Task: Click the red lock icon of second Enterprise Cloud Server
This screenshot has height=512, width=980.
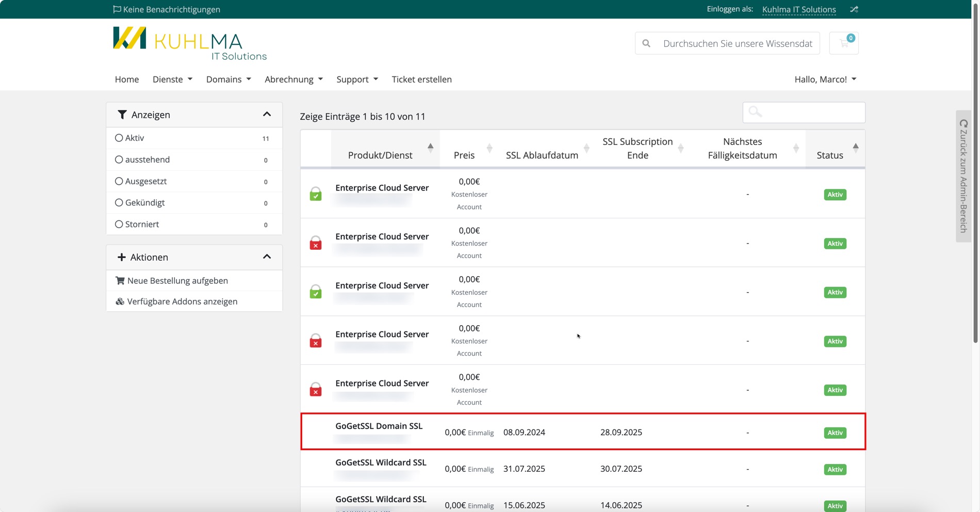Action: pyautogui.click(x=316, y=243)
